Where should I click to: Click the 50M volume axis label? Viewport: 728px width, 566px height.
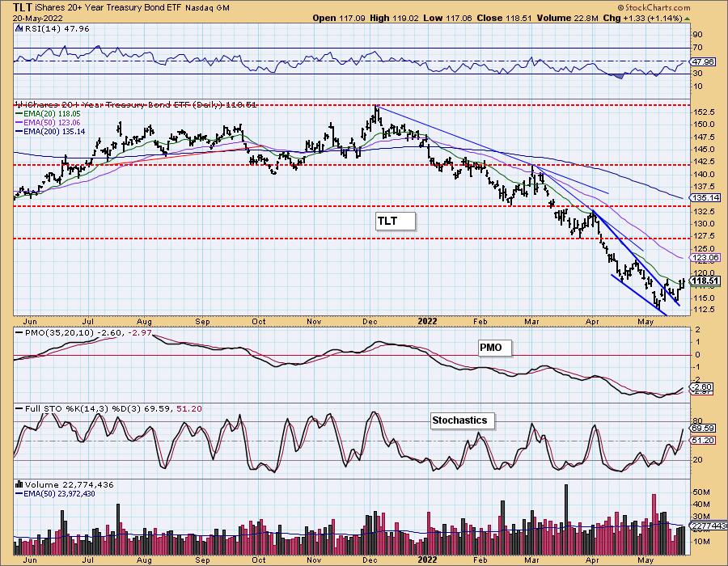(x=701, y=492)
